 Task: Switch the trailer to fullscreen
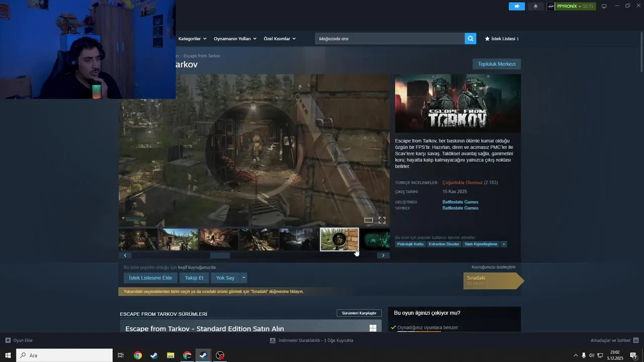[x=382, y=220]
